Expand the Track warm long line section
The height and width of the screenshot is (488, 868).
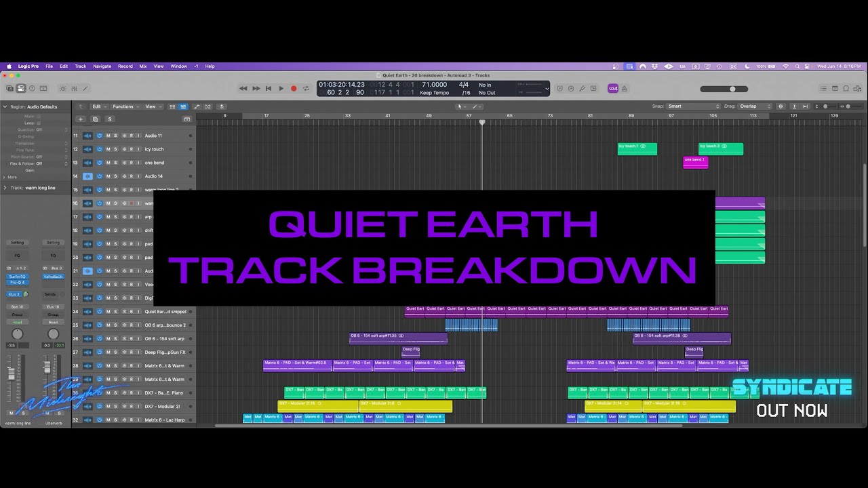[x=5, y=188]
